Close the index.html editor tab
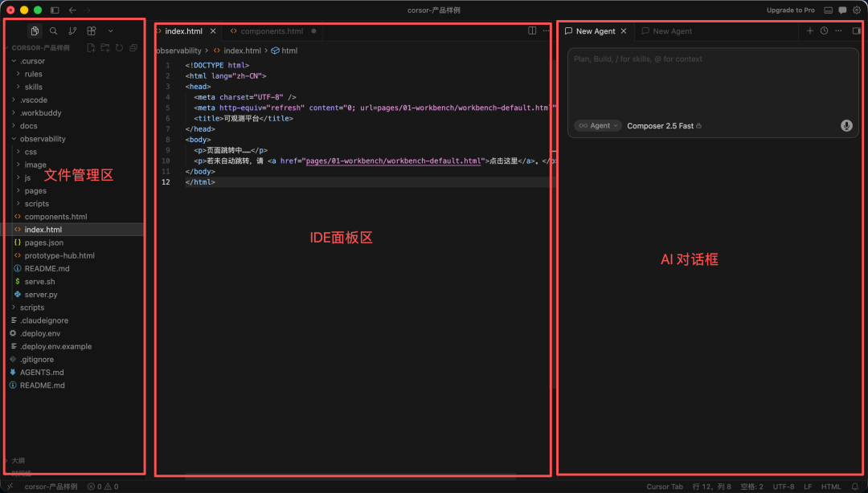 pyautogui.click(x=213, y=31)
